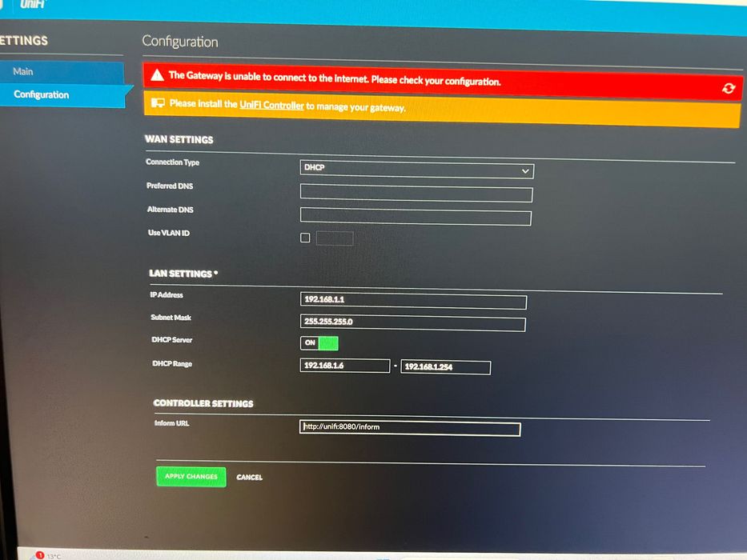Click the refresh icon in red alert banner
Viewport: 747px width, 560px height.
728,88
